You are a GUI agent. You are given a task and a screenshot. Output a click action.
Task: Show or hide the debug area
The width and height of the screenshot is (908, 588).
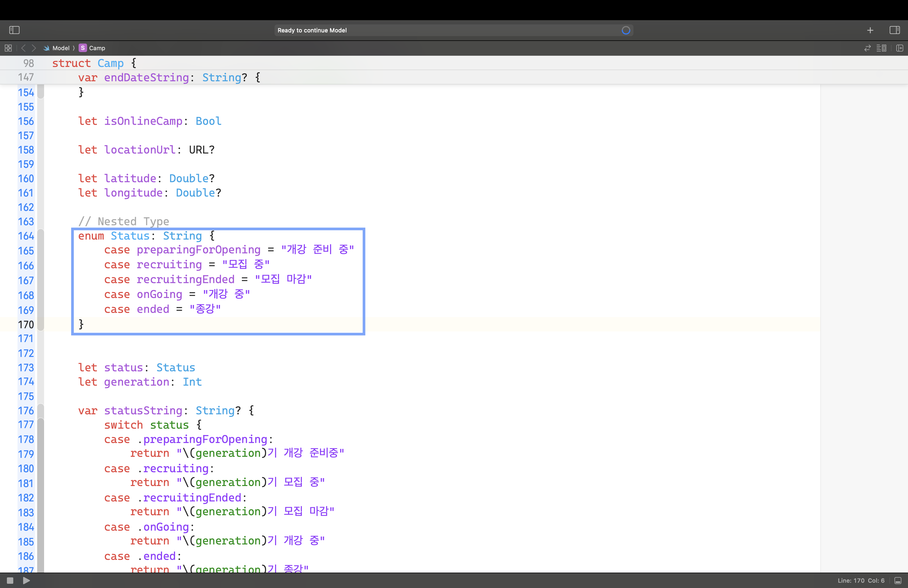coord(898,580)
